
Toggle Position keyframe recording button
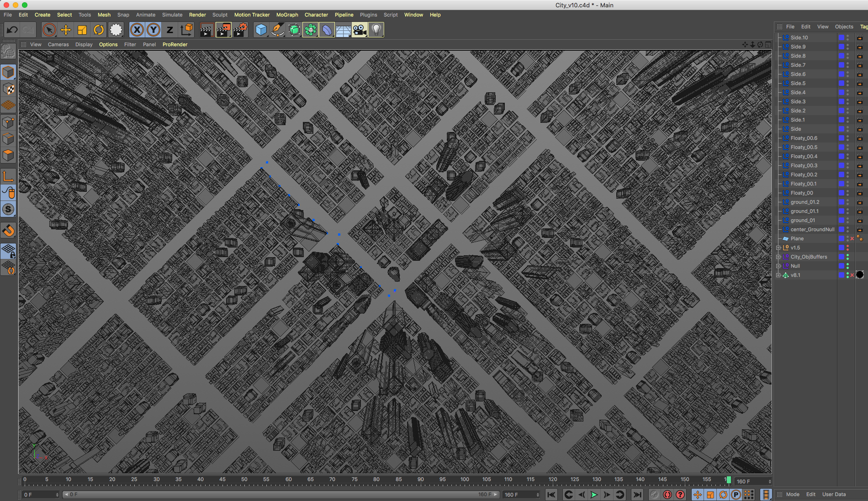point(698,495)
